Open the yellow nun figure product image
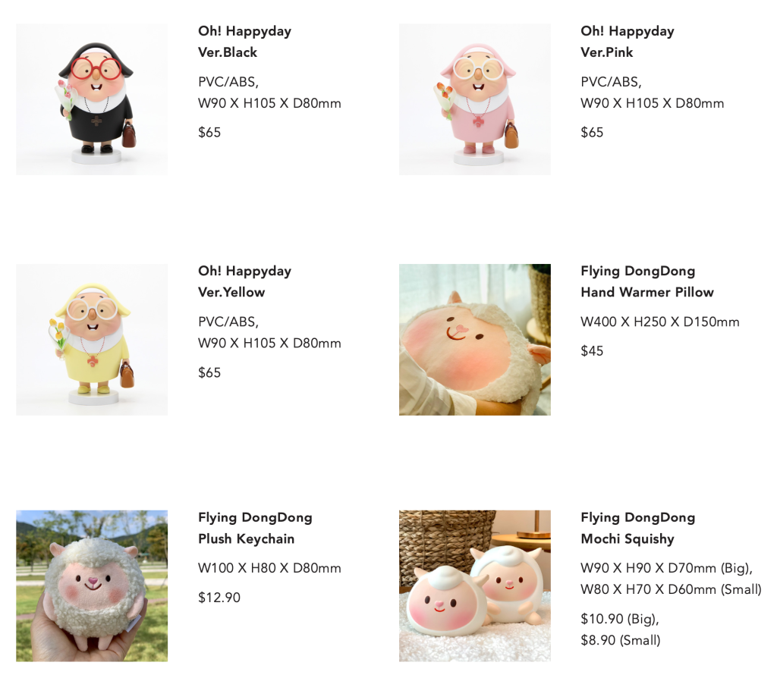 (92, 339)
